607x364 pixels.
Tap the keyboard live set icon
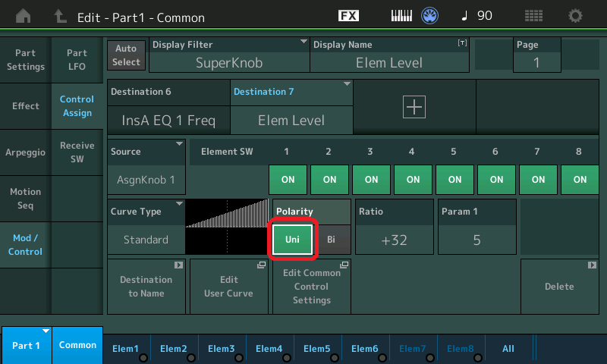402,15
